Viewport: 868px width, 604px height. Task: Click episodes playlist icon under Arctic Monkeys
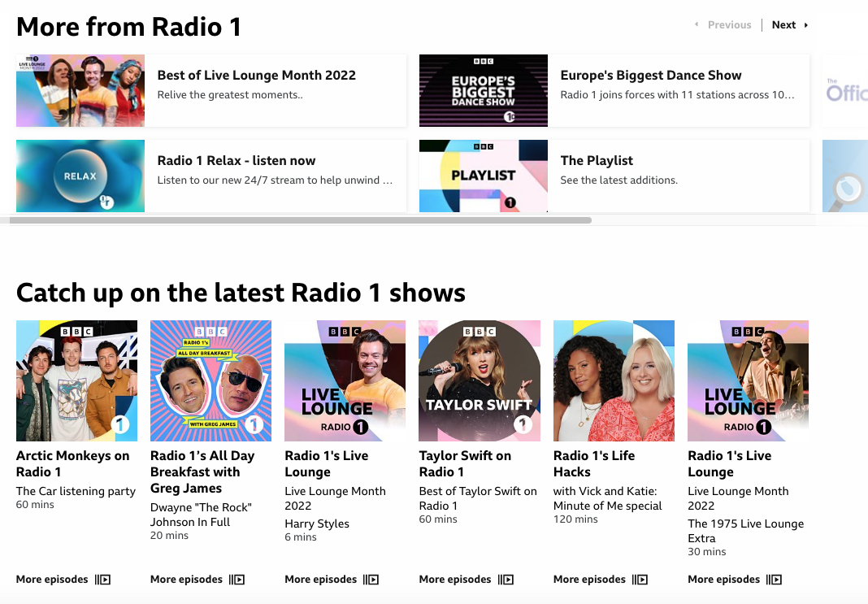(102, 580)
